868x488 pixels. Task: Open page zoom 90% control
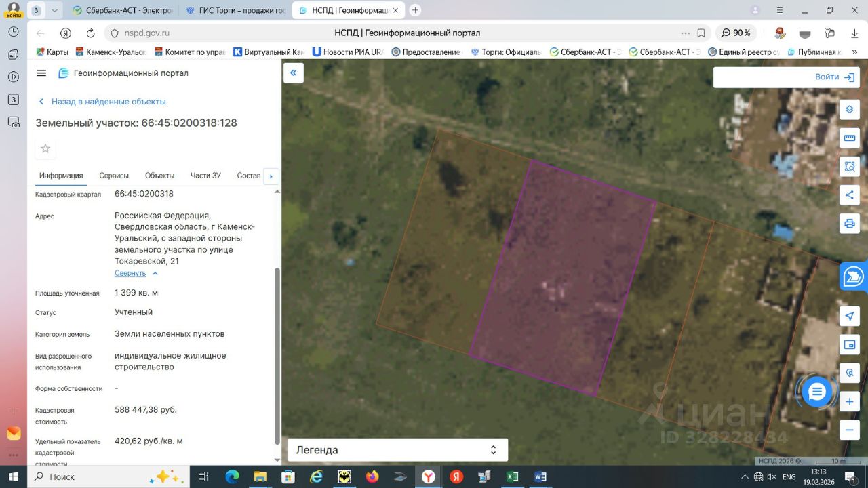coord(735,33)
